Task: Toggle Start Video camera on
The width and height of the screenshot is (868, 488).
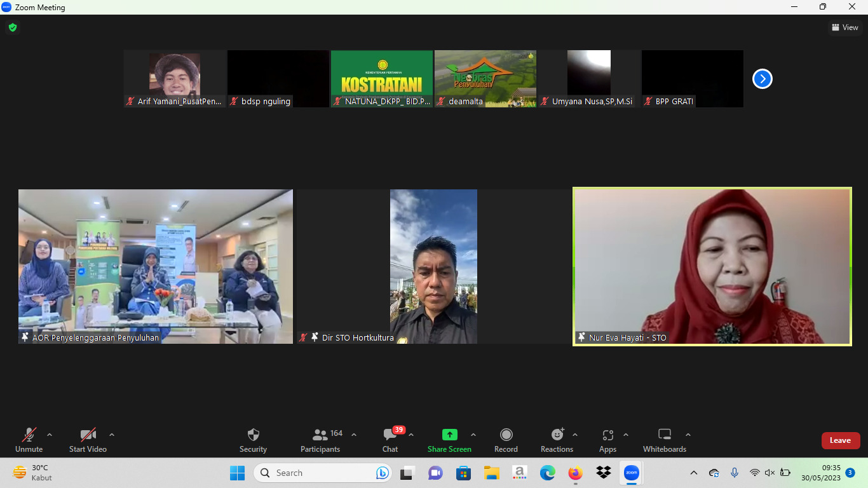Action: [x=88, y=440]
